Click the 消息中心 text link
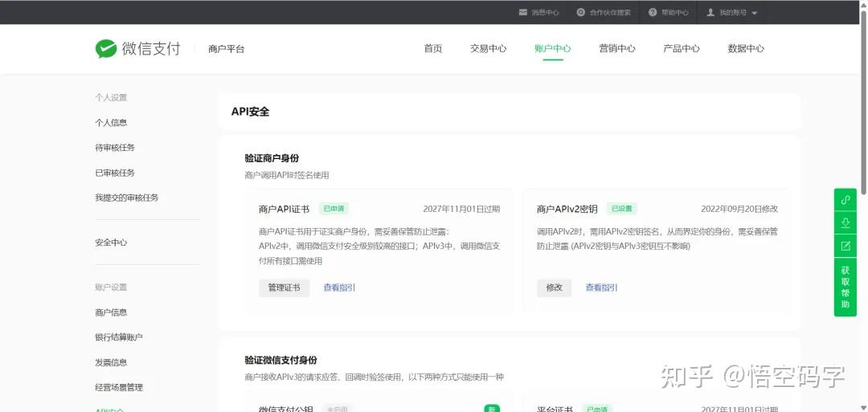The image size is (868, 412). pos(545,12)
